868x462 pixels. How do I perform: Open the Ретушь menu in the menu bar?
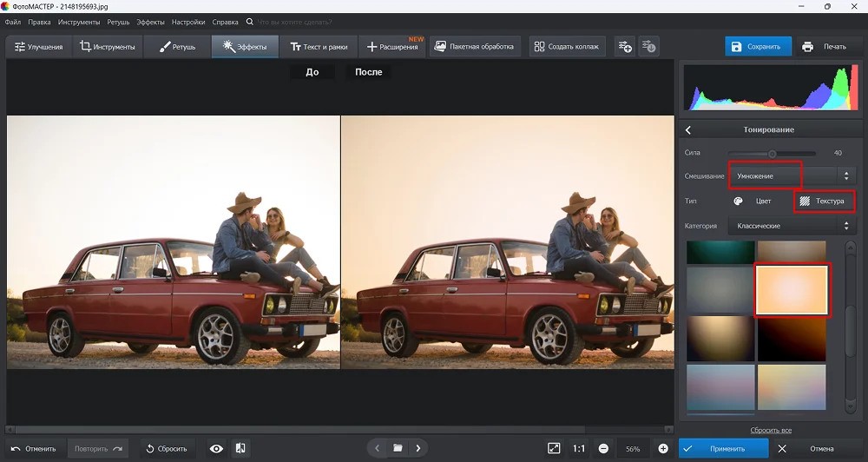pyautogui.click(x=118, y=23)
